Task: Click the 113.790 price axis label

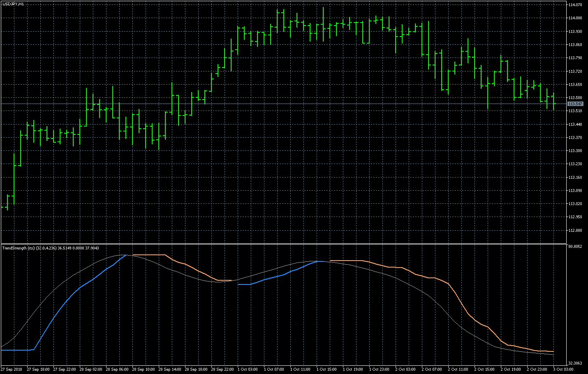Action: tap(575, 58)
